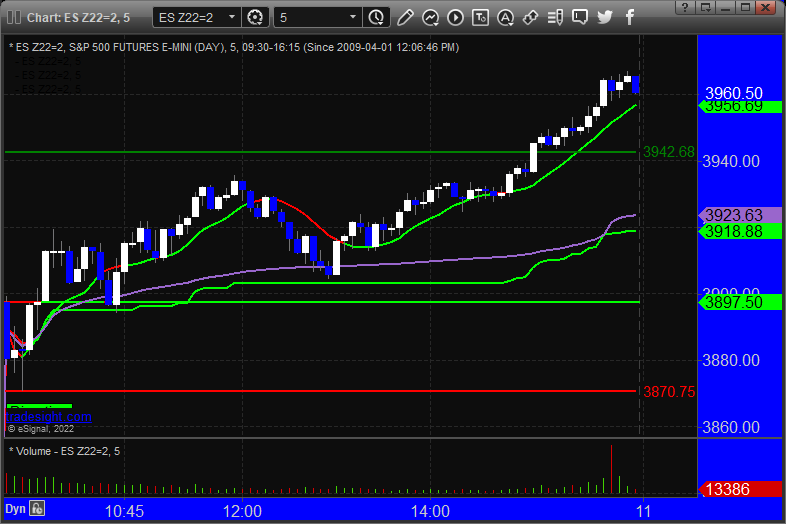The width and height of the screenshot is (786, 524).
Task: Open the chart comment bubble icon
Action: 580,18
